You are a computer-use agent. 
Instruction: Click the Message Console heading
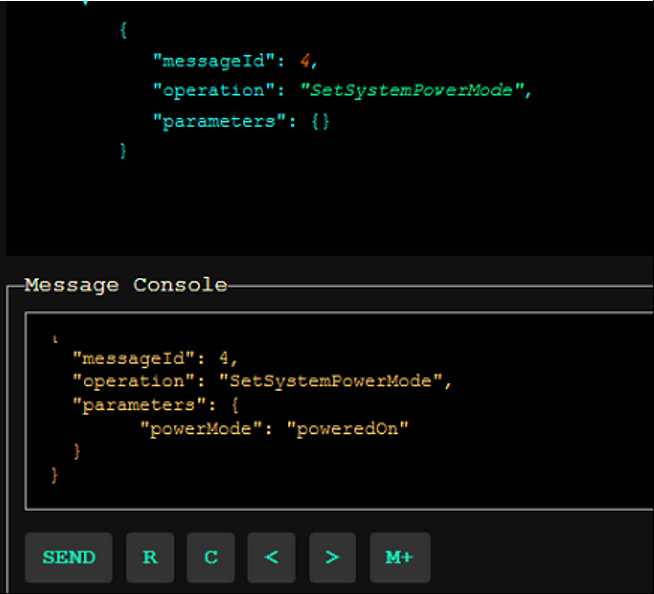(126, 286)
